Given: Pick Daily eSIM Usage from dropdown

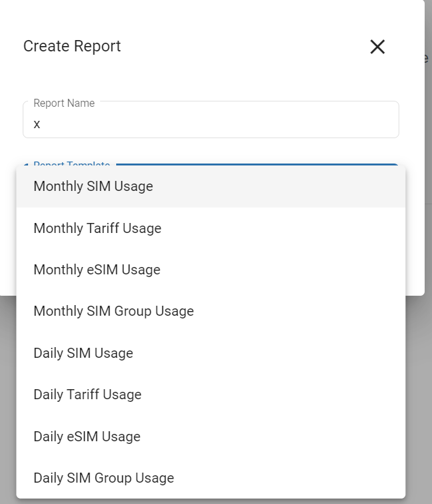Looking at the screenshot, I should click(x=87, y=437).
